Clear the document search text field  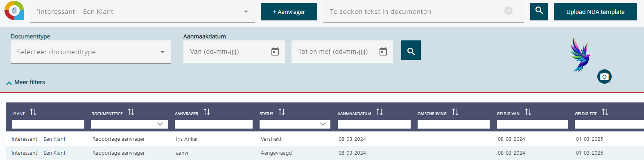click(508, 11)
